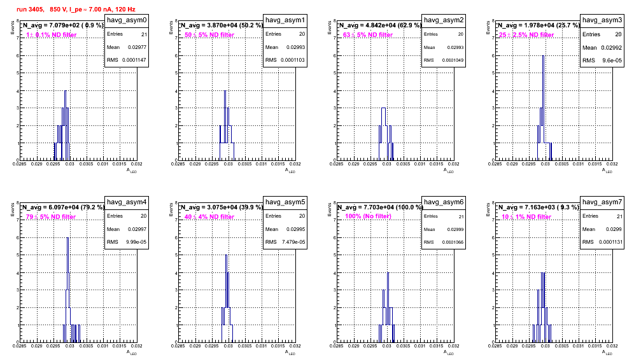
Task: Click the 10± 1% ND filter label
Action: click(526, 217)
